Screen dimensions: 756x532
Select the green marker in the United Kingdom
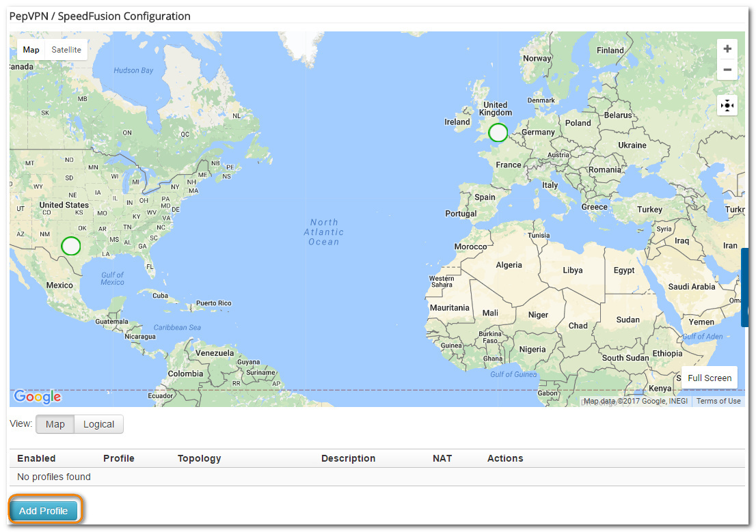[x=498, y=132]
